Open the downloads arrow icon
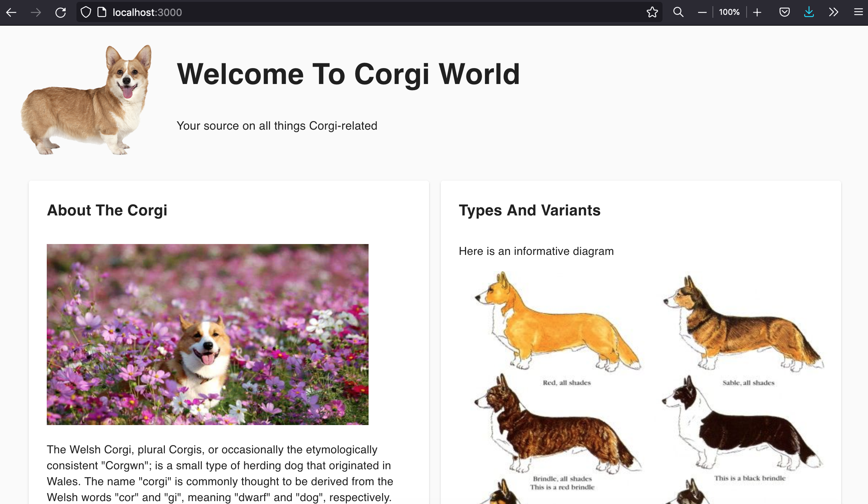 tap(809, 12)
